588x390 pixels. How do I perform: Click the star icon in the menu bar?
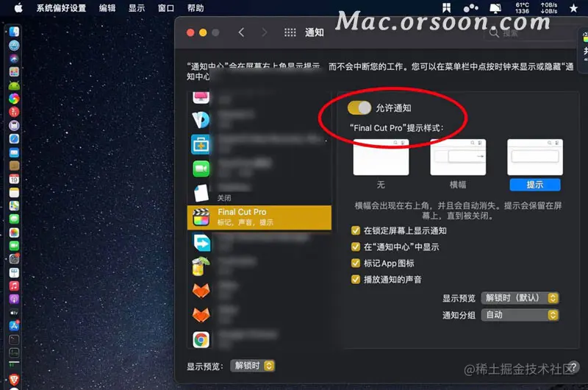pos(573,8)
